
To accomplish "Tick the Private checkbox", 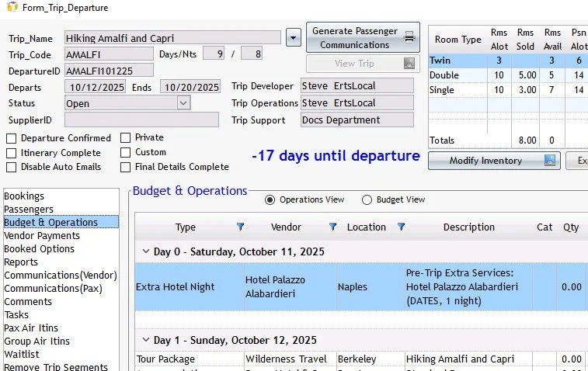I will (x=125, y=138).
